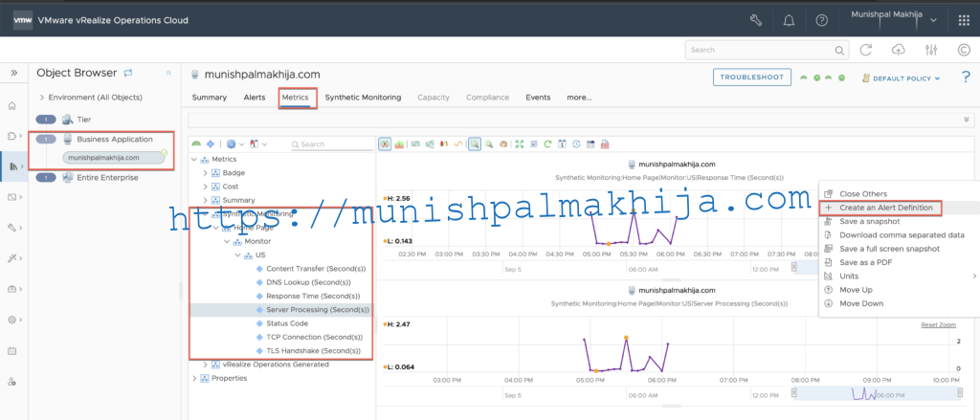980x420 pixels.
Task: Expand vRealize Operations Generated group
Action: [x=205, y=365]
